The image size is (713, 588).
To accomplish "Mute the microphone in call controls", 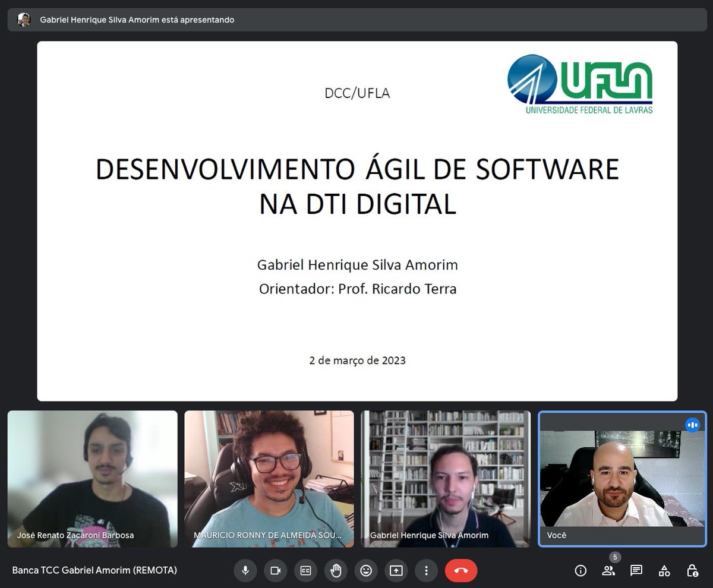I will (245, 571).
